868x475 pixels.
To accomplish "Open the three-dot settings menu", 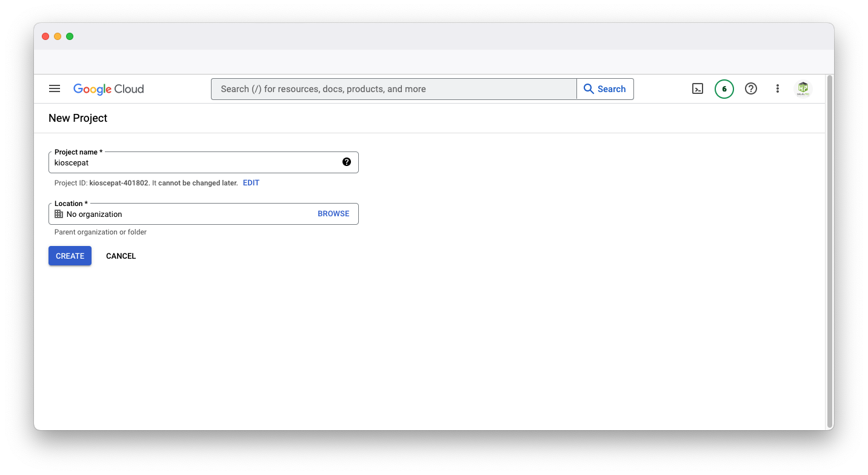I will coord(778,89).
